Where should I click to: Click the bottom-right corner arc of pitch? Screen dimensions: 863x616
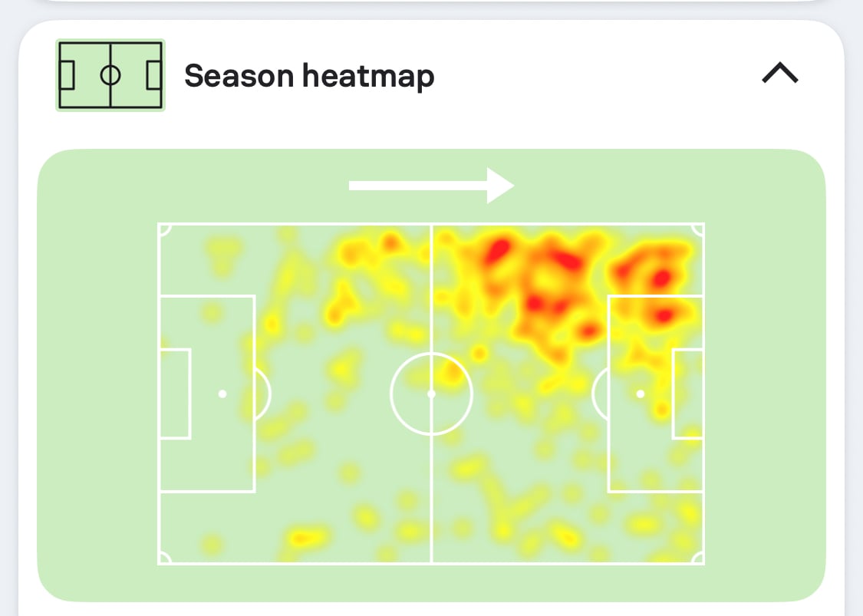(698, 558)
